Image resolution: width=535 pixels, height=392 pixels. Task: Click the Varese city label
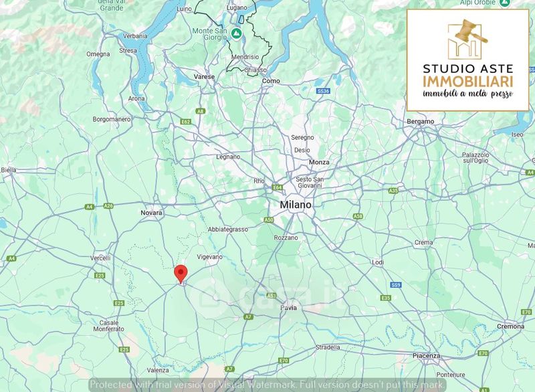click(x=204, y=77)
